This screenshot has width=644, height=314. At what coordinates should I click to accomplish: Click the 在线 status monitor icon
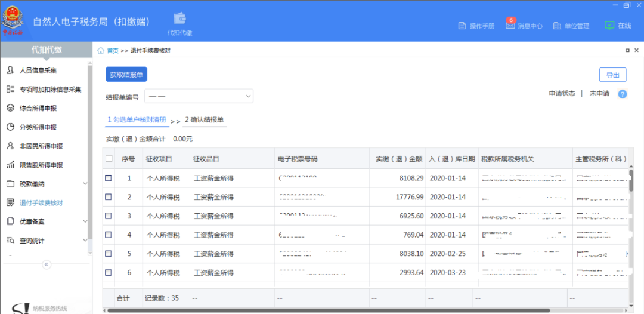pyautogui.click(x=609, y=25)
